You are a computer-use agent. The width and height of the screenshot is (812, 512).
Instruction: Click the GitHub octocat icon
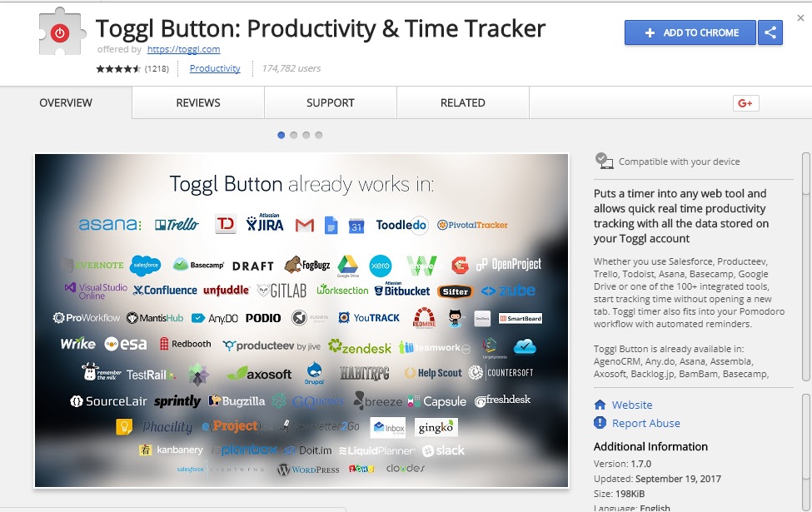pos(456,318)
